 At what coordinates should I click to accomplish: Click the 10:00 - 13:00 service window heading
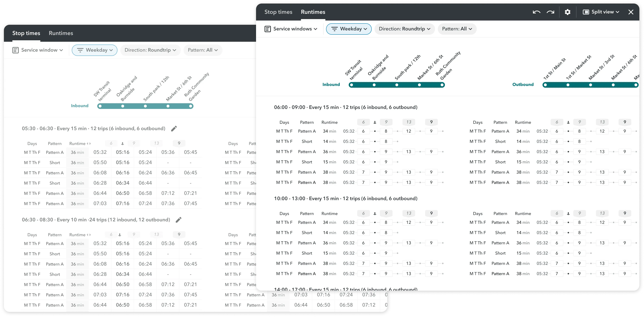[x=346, y=199]
